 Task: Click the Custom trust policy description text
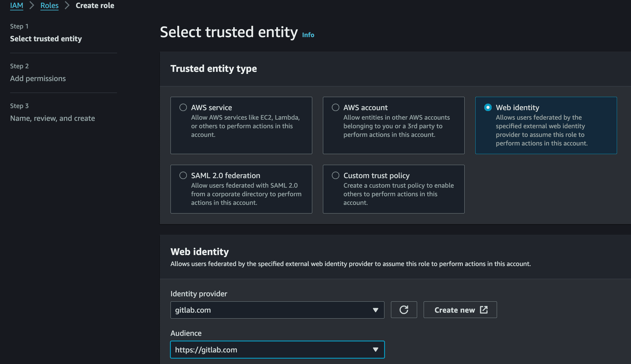(x=398, y=194)
